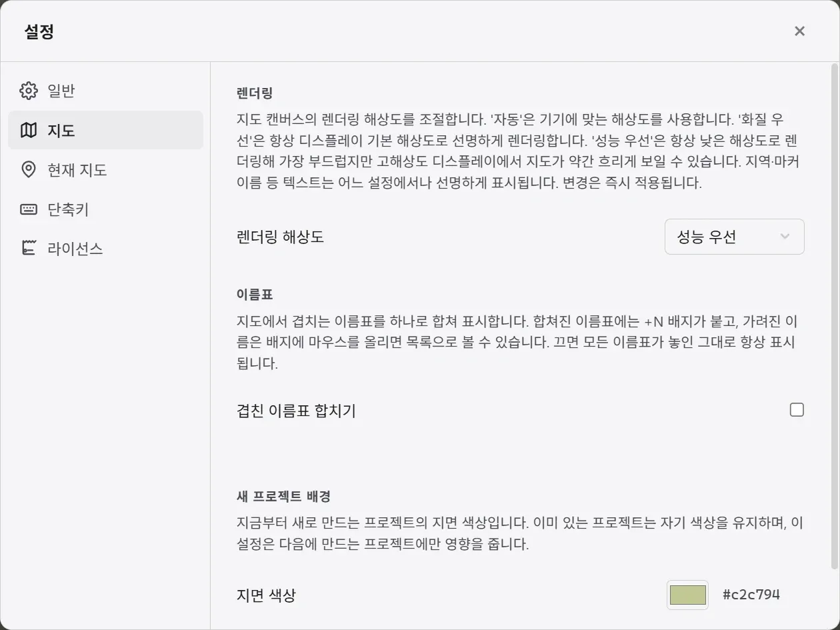Select the 지도 settings section

[x=105, y=130]
